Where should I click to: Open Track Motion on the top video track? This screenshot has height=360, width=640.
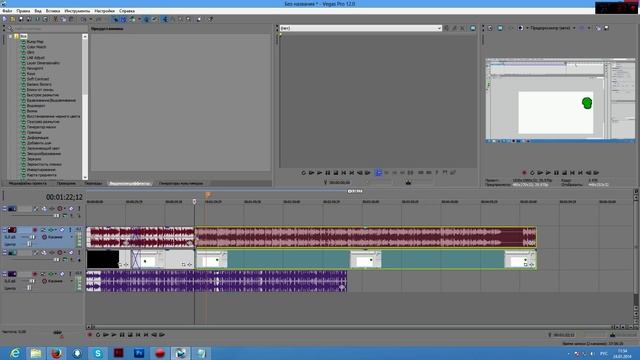pyautogui.click(x=44, y=209)
